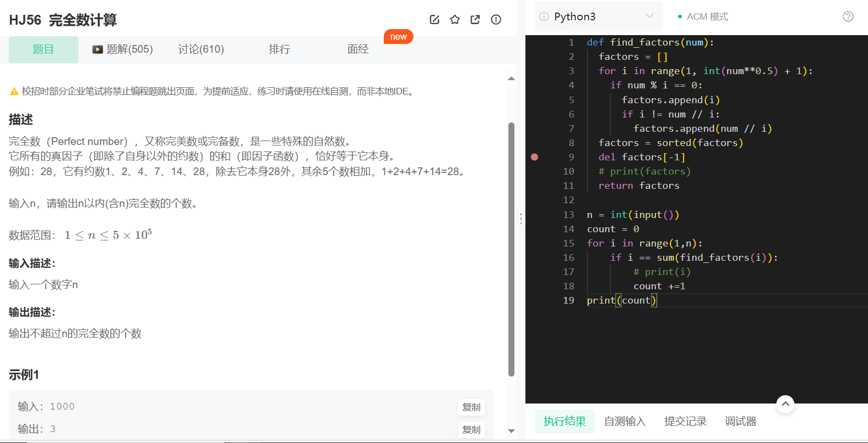Screen dimensions: 868x443
Task: Click the 'print(count)' line
Action: click(x=621, y=300)
